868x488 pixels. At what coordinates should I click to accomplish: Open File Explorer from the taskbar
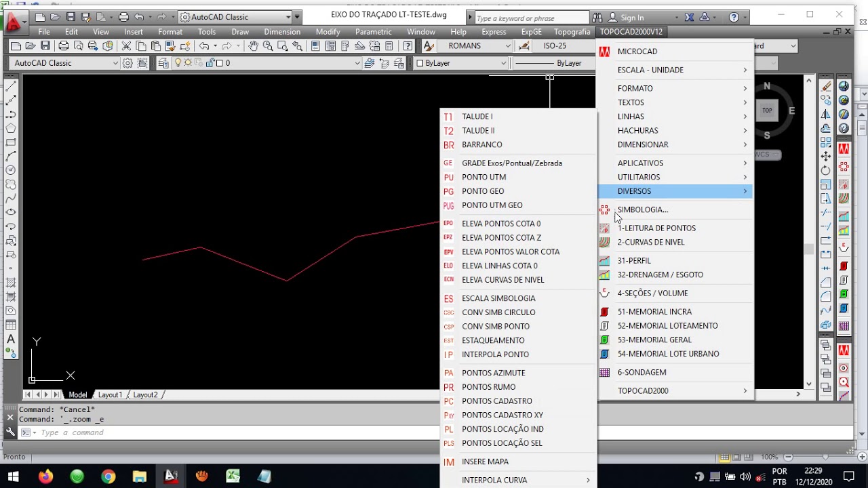coord(139,476)
